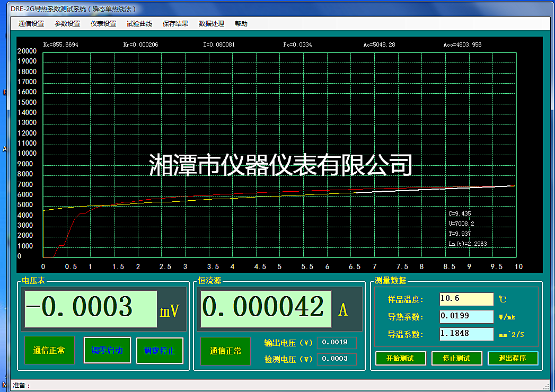Select the 导热系数 value field
This screenshot has width=555, height=392.
(466, 316)
